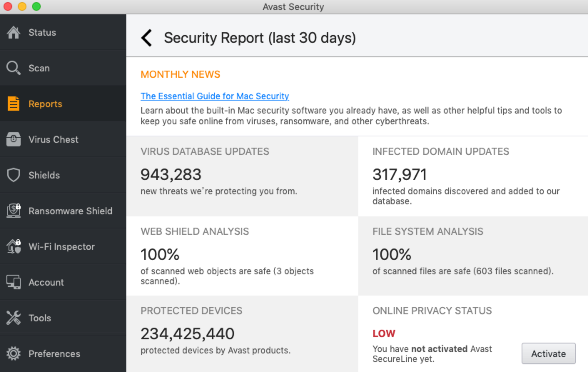588x372 pixels.
Task: Click the WEB SHIELD ANALYSIS heading
Action: (195, 231)
